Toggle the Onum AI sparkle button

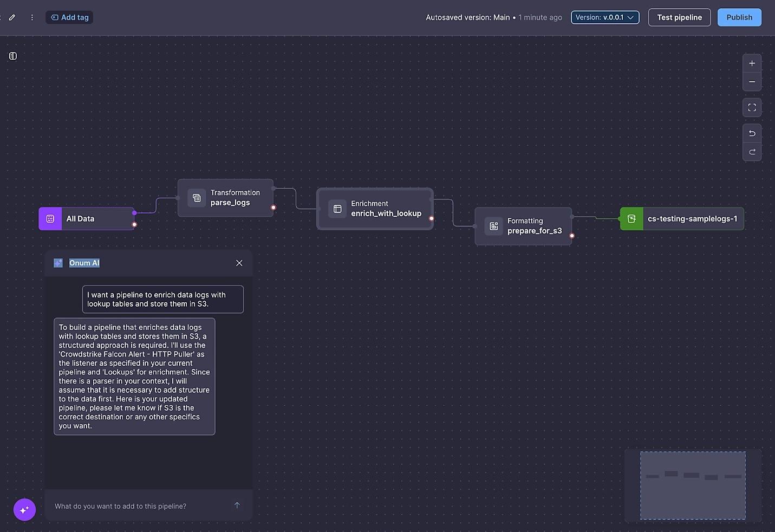click(x=24, y=510)
